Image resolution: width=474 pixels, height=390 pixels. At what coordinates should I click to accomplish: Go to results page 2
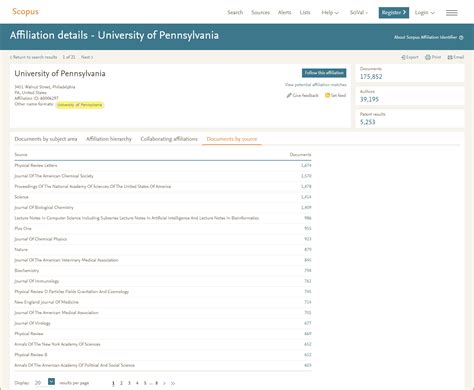click(121, 383)
